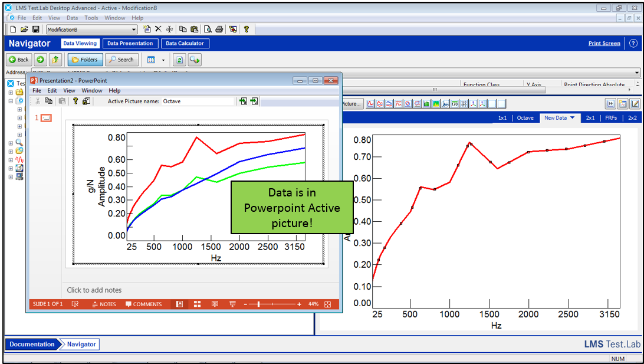The width and height of the screenshot is (644, 364).
Task: Click the New project icon in Test.Lab toolbar
Action: tap(13, 29)
